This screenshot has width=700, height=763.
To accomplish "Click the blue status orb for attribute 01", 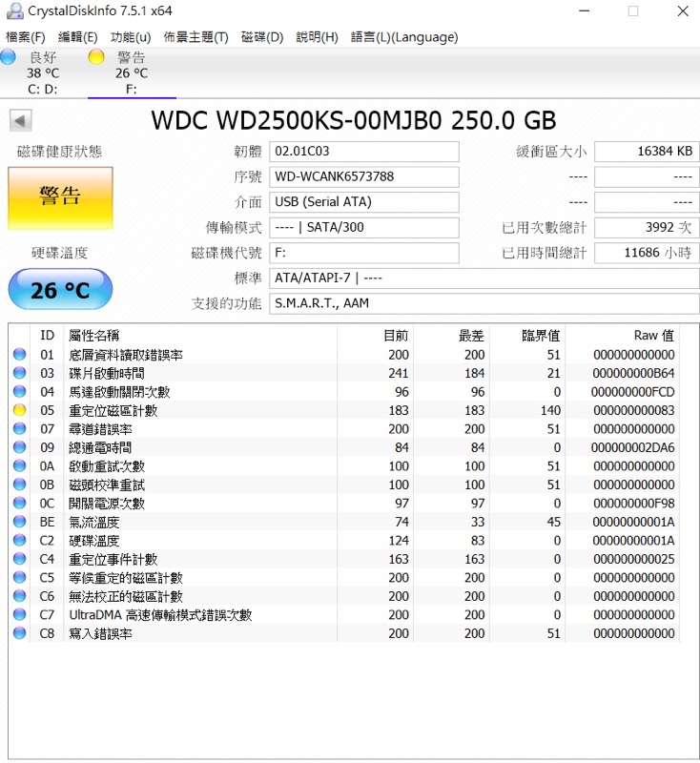I will click(20, 355).
